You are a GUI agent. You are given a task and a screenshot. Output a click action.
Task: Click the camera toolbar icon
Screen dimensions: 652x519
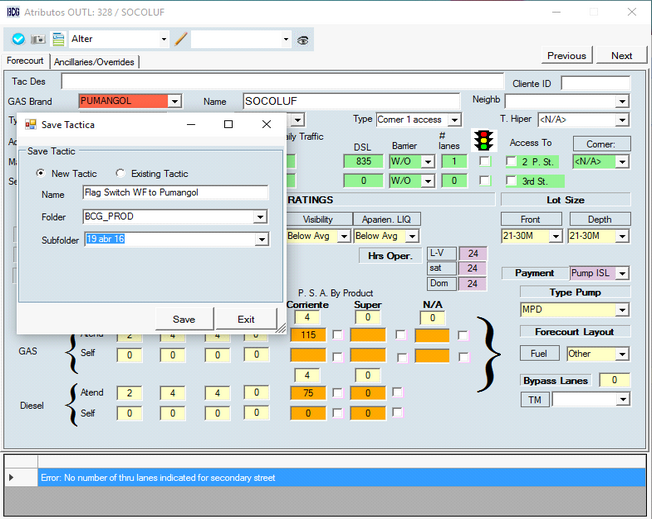coord(38,39)
